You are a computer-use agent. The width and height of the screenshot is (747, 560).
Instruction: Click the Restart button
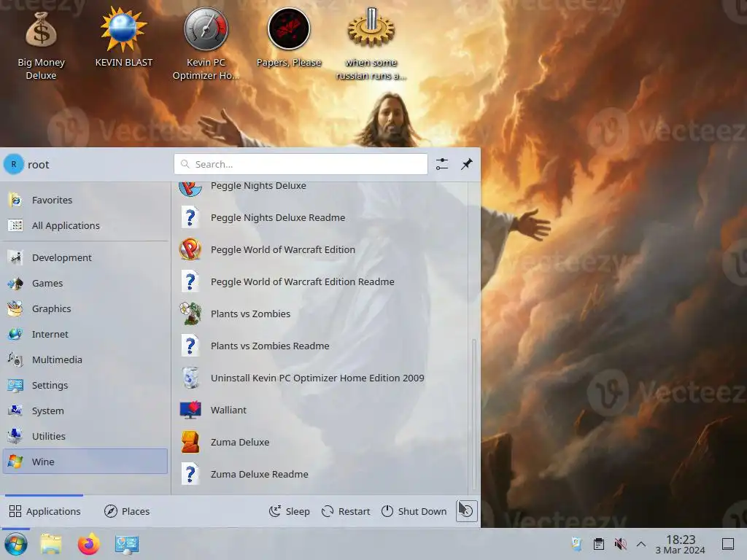[x=346, y=511]
